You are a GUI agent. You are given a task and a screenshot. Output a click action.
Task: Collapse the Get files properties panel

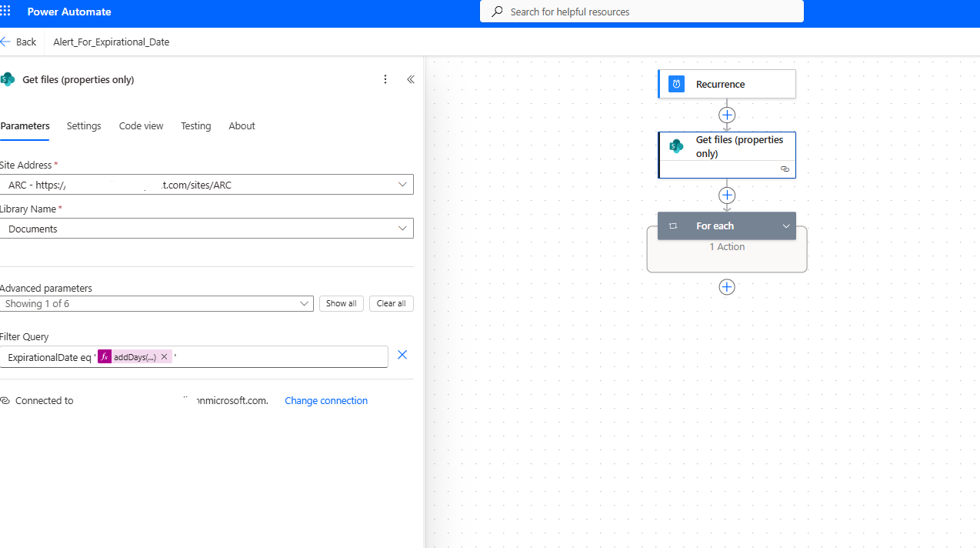[x=411, y=79]
